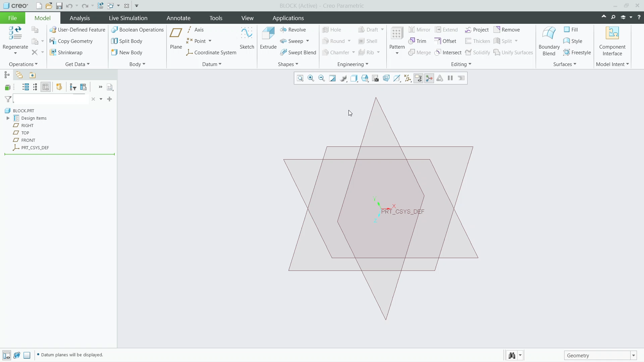The height and width of the screenshot is (362, 644).
Task: Click the Repaint icon in graphics toolbar
Action: coord(332,78)
